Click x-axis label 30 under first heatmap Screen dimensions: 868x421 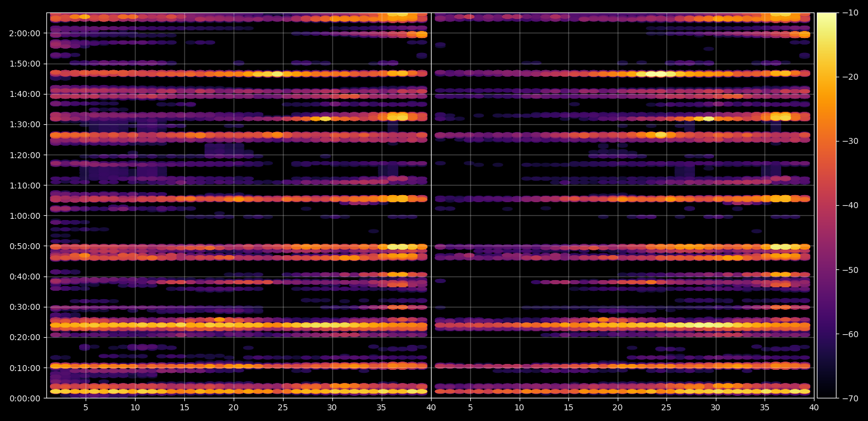tap(332, 407)
